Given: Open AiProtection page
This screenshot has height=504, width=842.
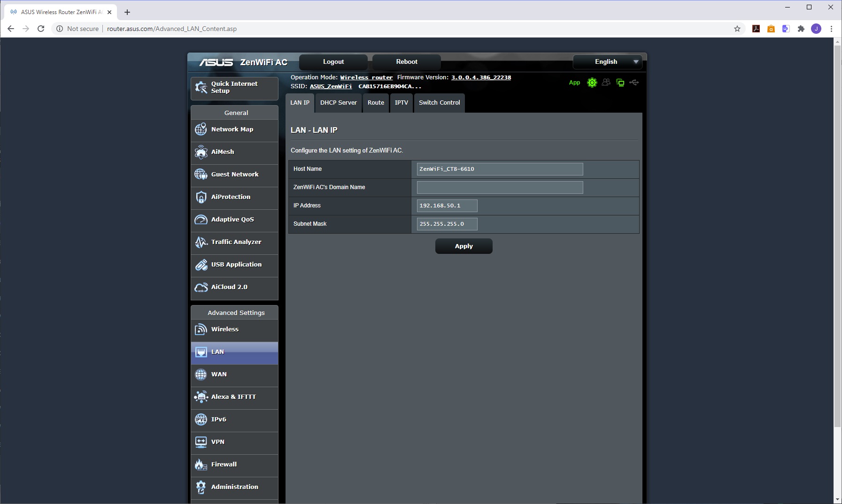Looking at the screenshot, I should click(x=234, y=197).
